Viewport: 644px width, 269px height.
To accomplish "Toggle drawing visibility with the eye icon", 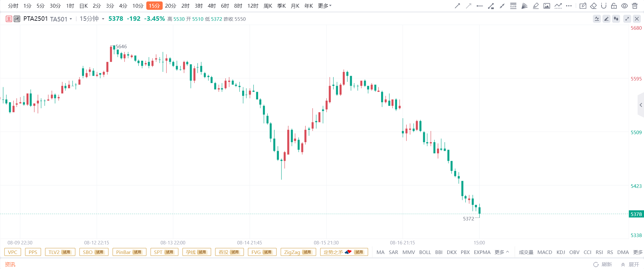I will (x=625, y=6).
